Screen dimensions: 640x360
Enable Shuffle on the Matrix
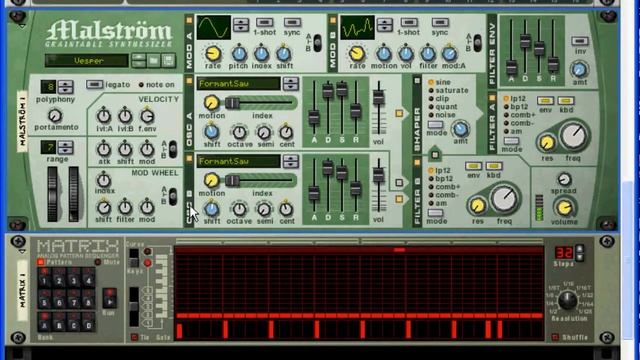(x=555, y=337)
